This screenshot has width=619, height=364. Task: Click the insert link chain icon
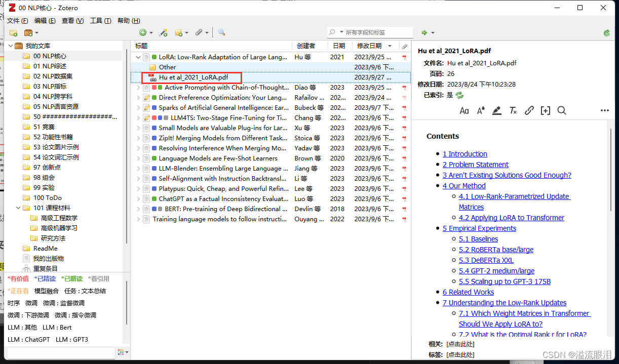(529, 110)
